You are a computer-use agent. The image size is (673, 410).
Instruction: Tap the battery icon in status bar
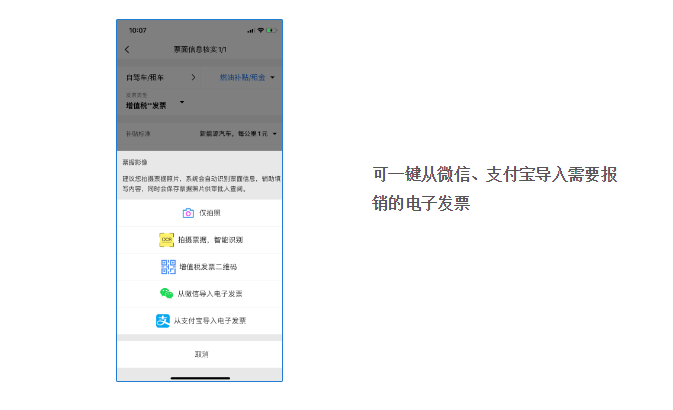point(272,30)
